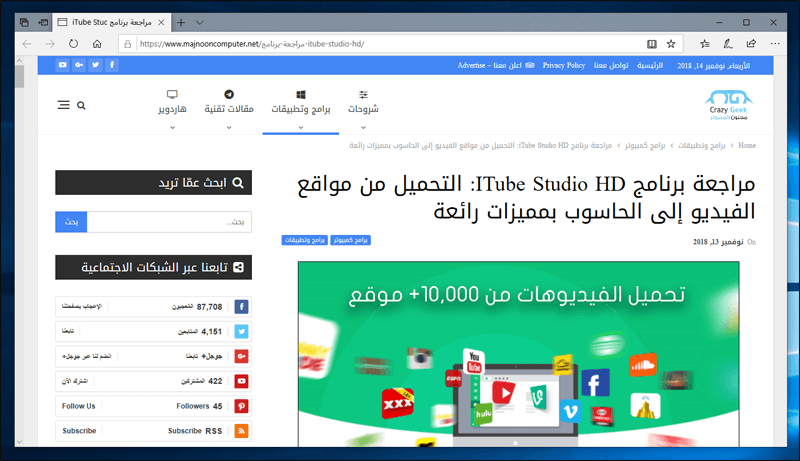Click the blue بحث search button

pos(71,222)
